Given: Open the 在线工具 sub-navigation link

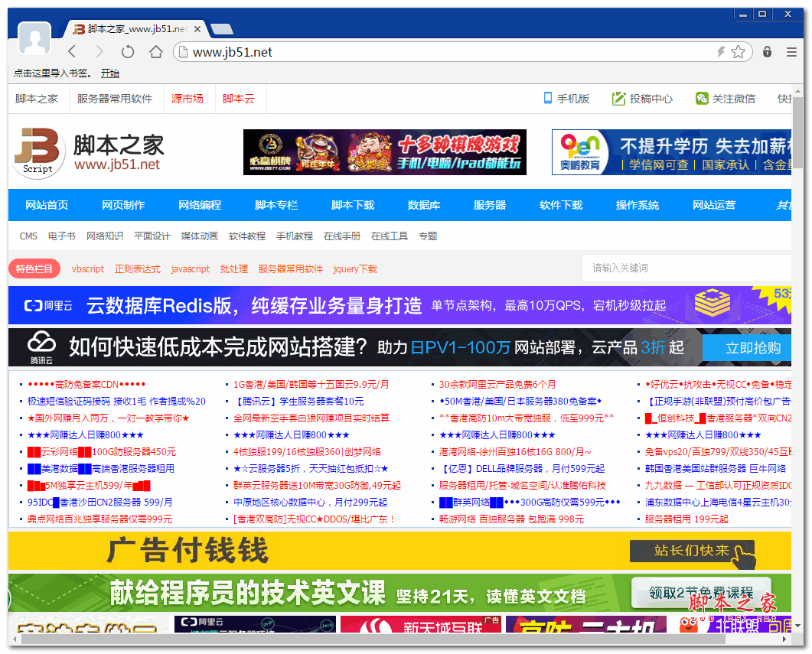Looking at the screenshot, I should click(390, 236).
